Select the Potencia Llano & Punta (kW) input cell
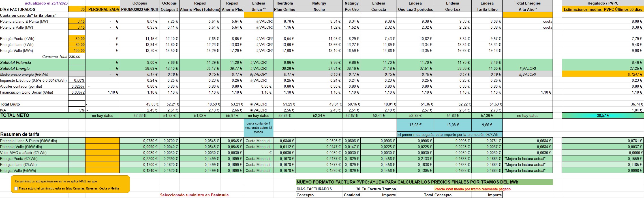This screenshot has height=198, width=644. 77,21
